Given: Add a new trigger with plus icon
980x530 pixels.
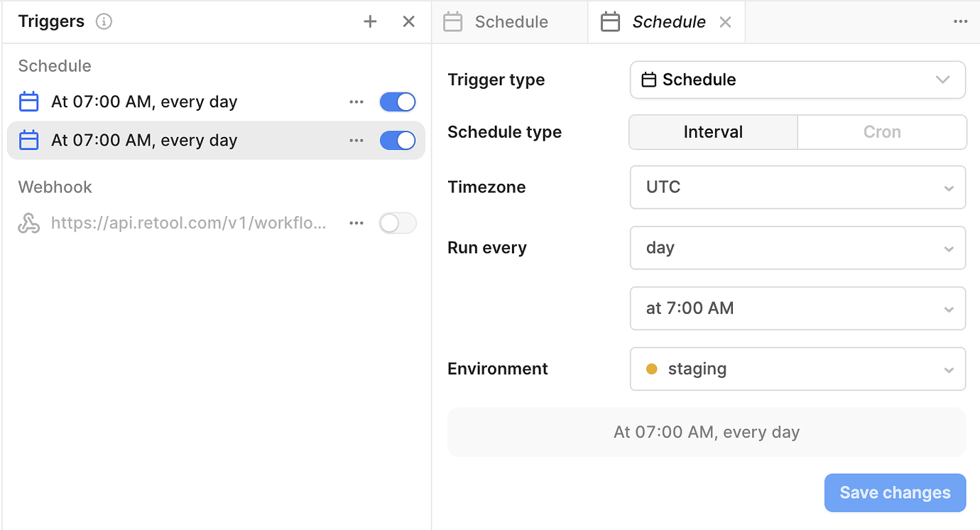Looking at the screenshot, I should pyautogui.click(x=370, y=21).
